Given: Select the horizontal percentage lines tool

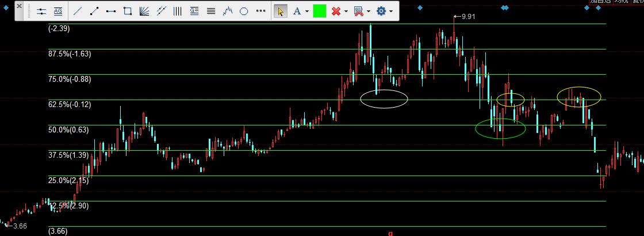Looking at the screenshot, I should point(211,12).
